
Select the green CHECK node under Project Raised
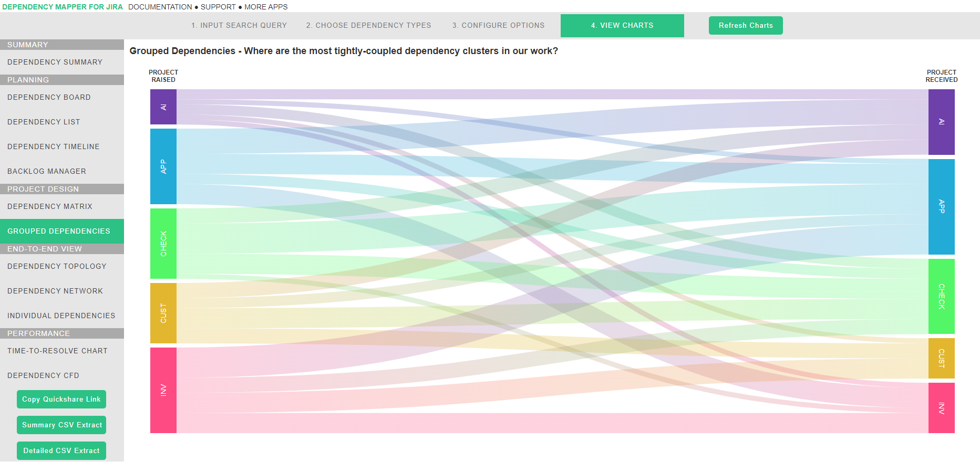163,244
